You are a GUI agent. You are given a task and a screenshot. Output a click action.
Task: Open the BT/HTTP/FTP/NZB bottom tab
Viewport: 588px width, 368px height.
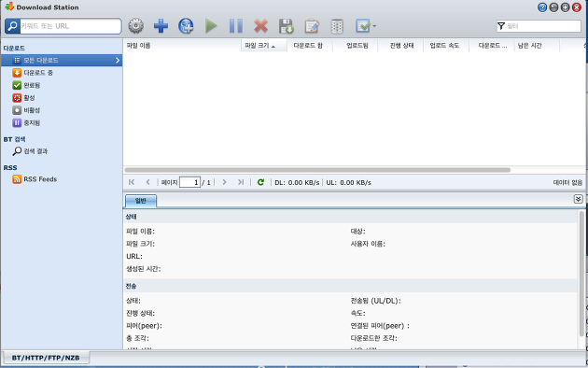coord(46,358)
